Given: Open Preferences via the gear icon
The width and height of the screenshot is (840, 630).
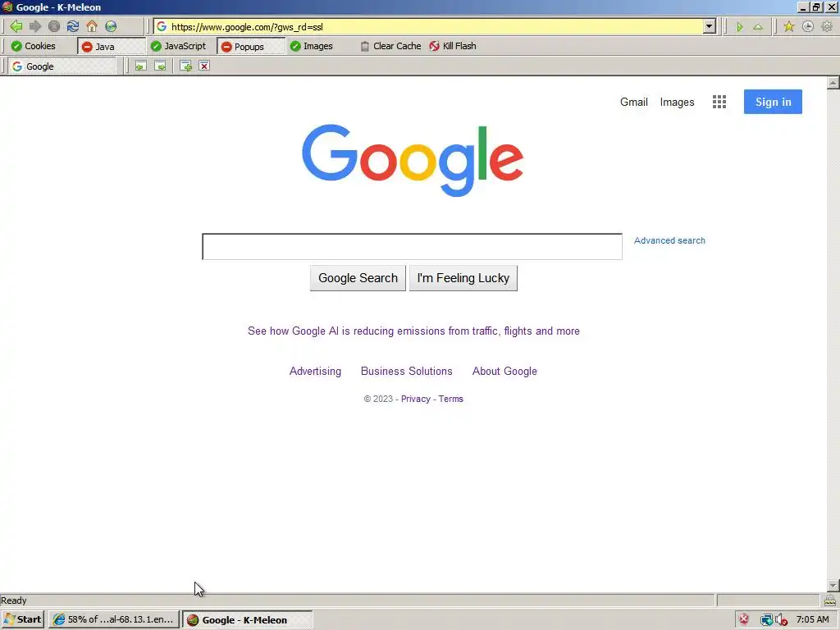Looking at the screenshot, I should point(827,27).
